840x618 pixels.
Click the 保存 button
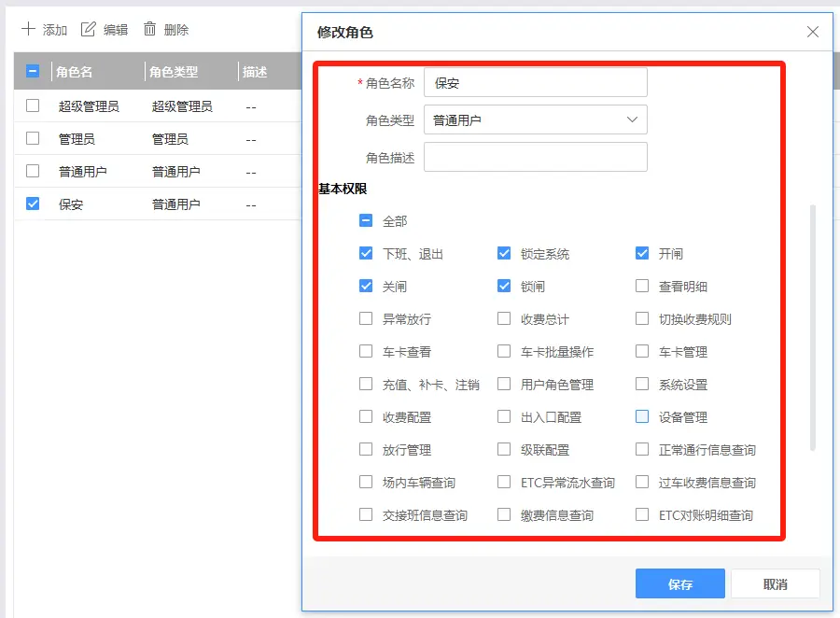(x=679, y=584)
